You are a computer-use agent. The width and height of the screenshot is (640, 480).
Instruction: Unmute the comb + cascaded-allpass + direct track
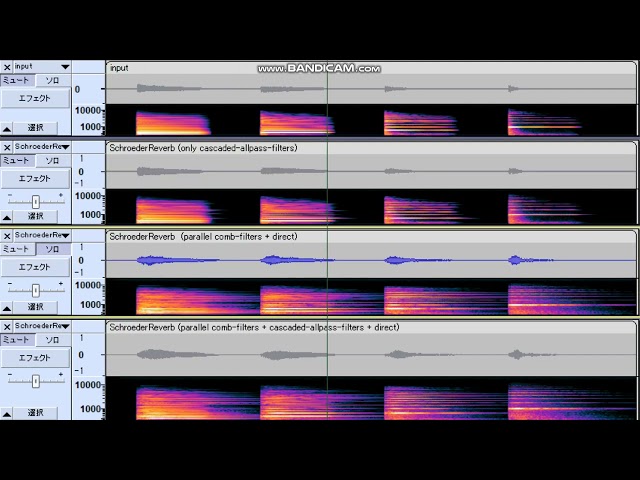point(17,340)
